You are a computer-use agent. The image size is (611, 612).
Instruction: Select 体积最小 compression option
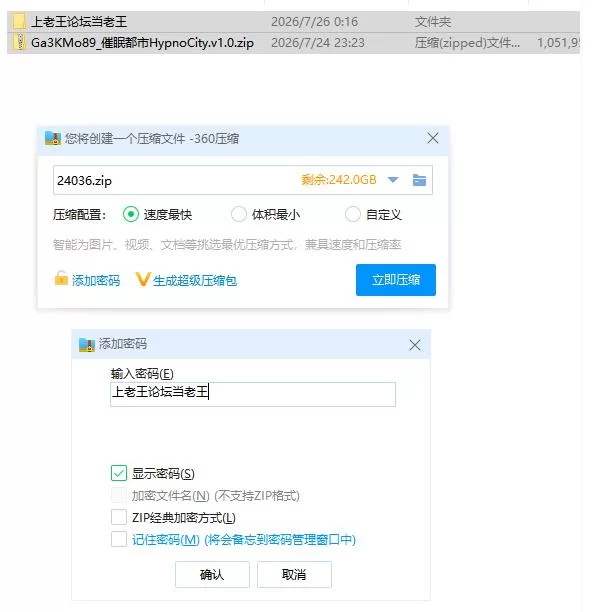click(239, 214)
